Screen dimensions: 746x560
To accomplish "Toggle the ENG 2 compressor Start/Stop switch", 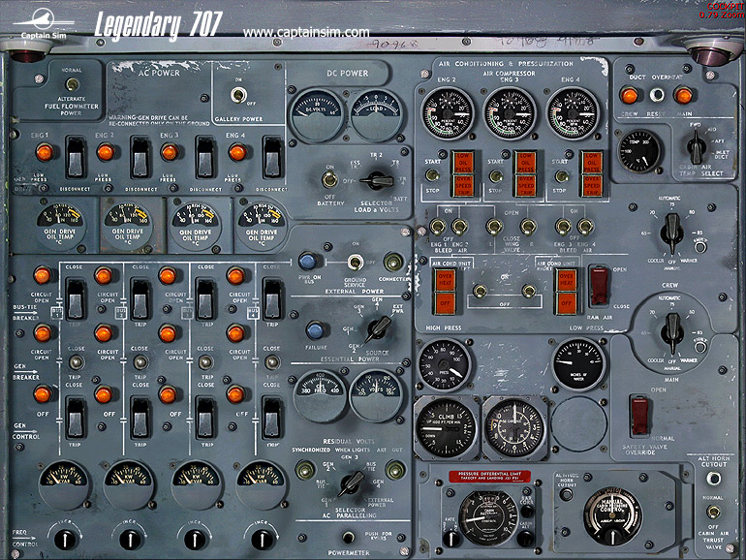I will click(432, 175).
